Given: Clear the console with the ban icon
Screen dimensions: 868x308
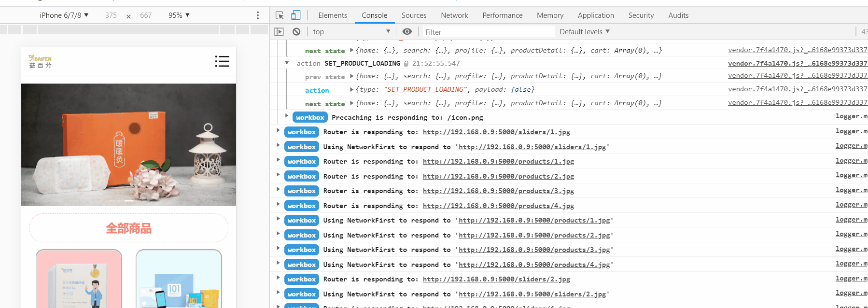Looking at the screenshot, I should (x=296, y=32).
